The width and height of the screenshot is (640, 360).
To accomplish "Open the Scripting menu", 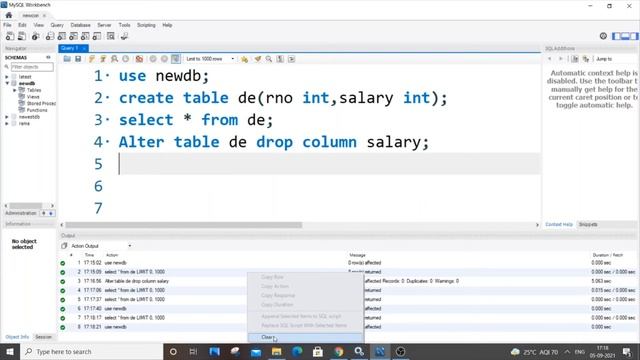I will (146, 25).
